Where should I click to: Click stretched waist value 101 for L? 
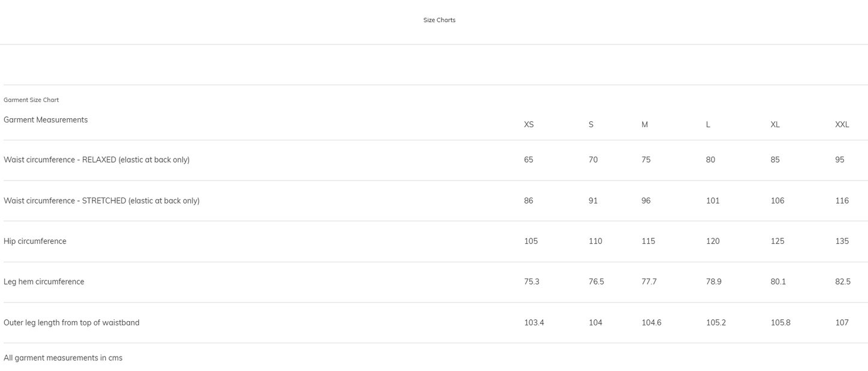(x=712, y=201)
